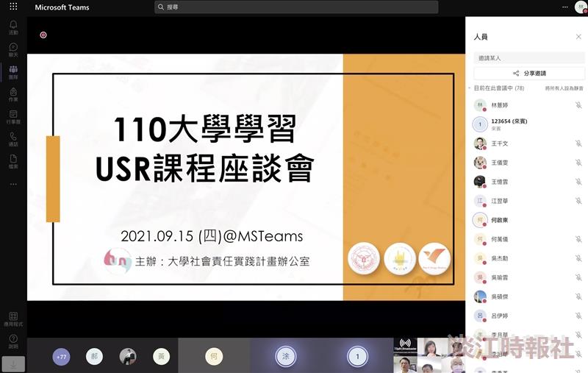Open the Apps (應用程式) sidebar icon
588x373 pixels.
click(x=13, y=319)
